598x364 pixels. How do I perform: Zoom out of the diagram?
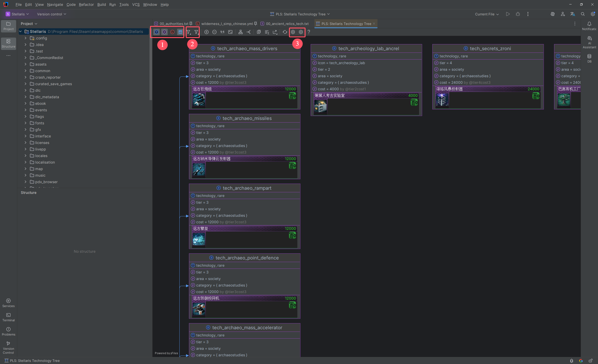(x=214, y=32)
